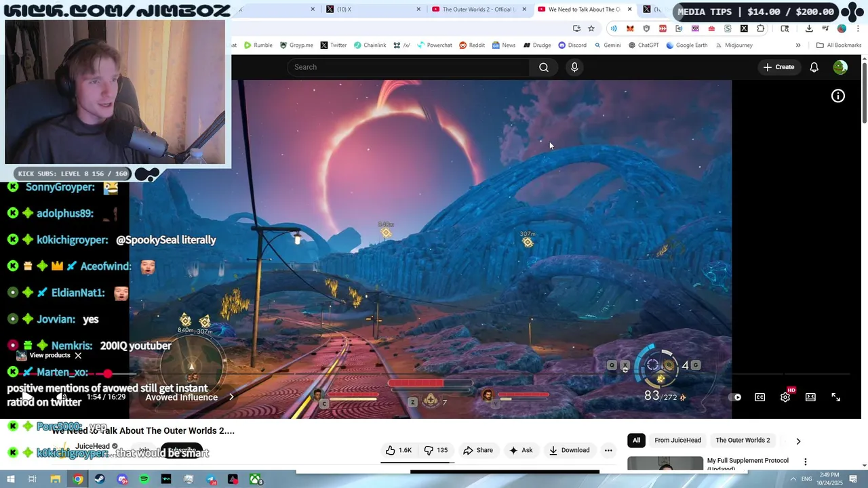This screenshot has width=868, height=488.
Task: Open the ChatGPT bookmark
Action: (643, 45)
